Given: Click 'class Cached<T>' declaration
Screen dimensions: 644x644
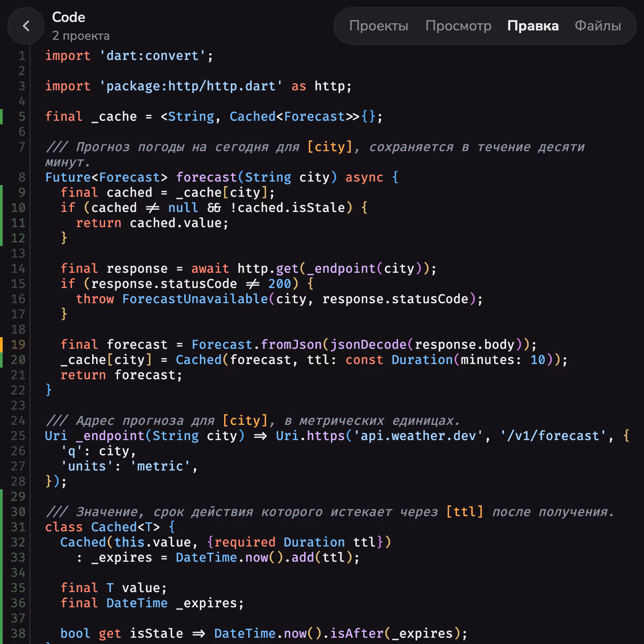Looking at the screenshot, I should tap(102, 527).
